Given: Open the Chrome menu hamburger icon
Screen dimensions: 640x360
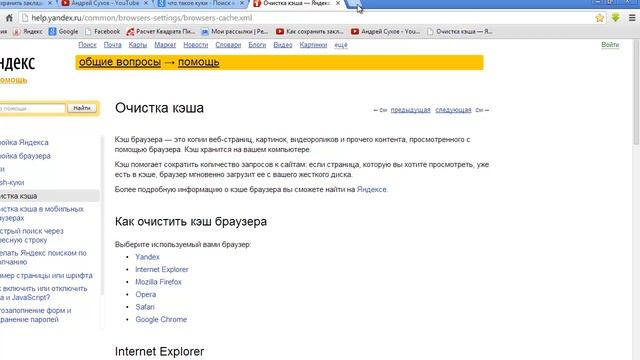Looking at the screenshot, I should pos(632,18).
